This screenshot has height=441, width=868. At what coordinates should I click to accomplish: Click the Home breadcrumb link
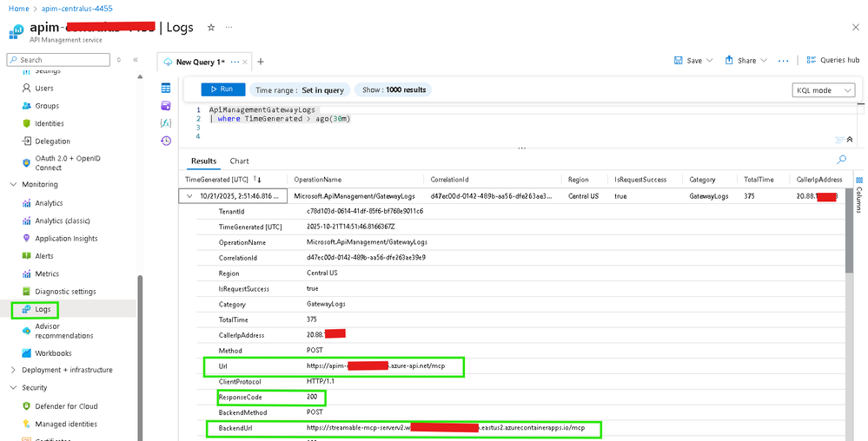click(x=18, y=9)
